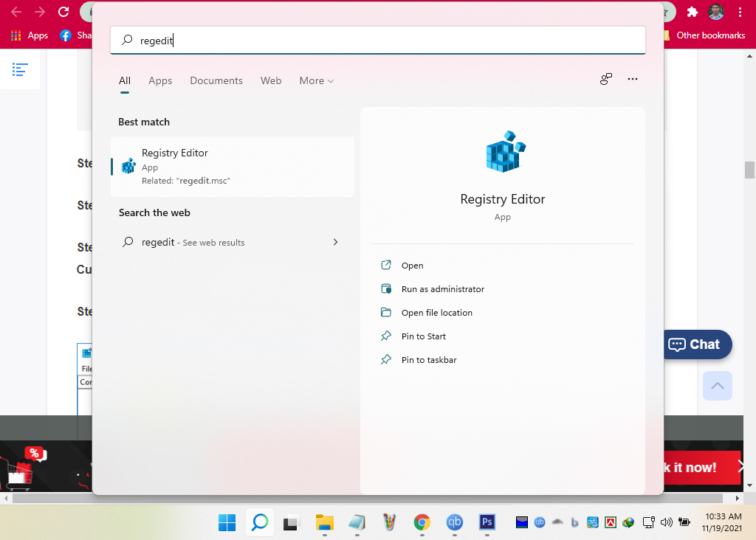The width and height of the screenshot is (756, 540).
Task: Open Google Chrome from the taskbar
Action: (422, 522)
